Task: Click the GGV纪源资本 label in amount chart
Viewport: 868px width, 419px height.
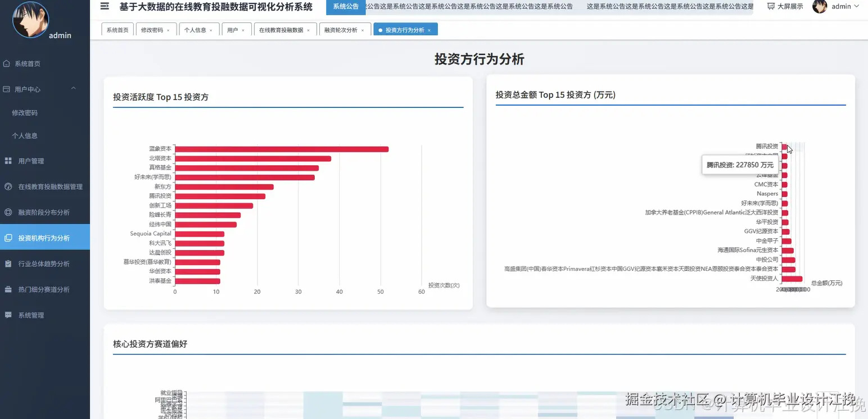Action: coord(761,231)
